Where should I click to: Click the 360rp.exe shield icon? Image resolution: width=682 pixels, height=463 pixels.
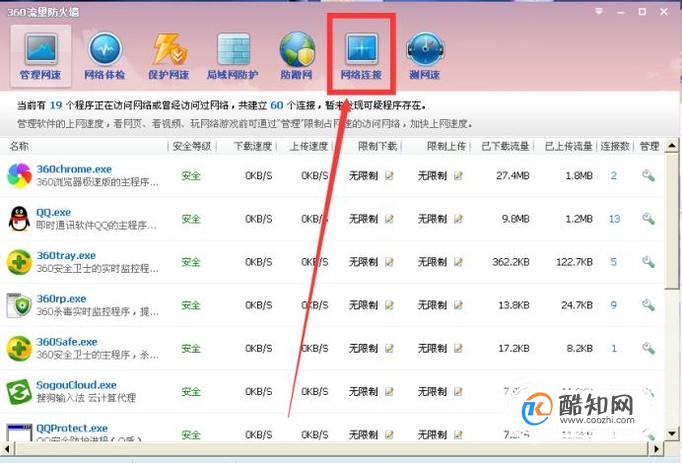point(19,305)
